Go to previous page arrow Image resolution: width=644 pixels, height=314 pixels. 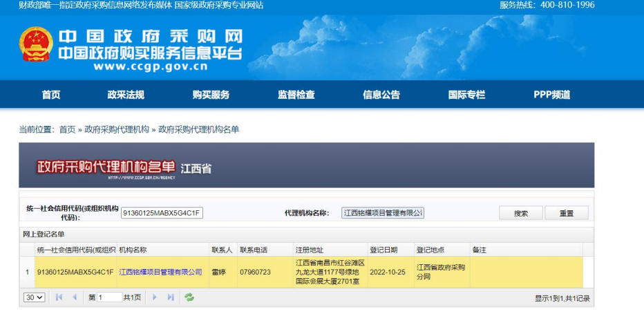(75, 297)
